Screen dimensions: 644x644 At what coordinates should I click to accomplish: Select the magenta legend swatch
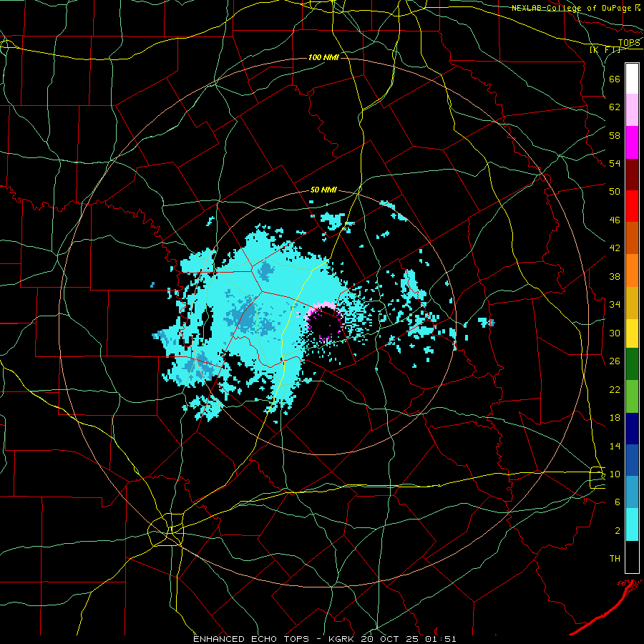[x=632, y=142]
